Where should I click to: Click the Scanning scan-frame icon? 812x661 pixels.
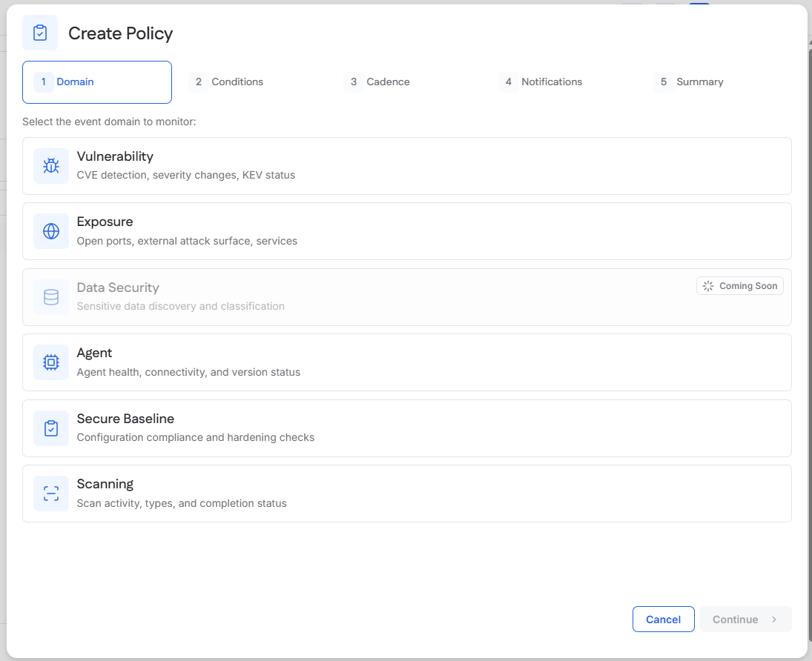point(50,494)
